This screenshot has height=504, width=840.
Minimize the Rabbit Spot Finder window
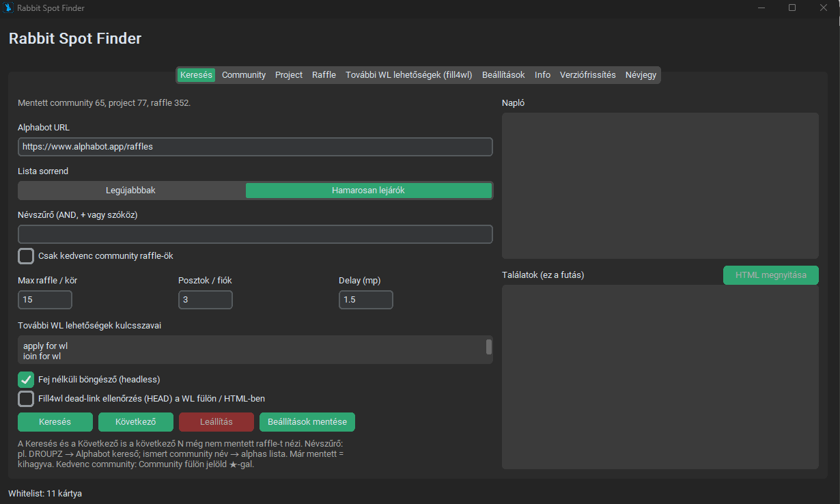[761, 8]
